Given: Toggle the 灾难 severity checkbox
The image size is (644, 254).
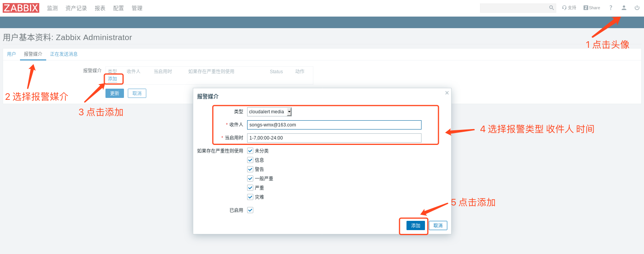Looking at the screenshot, I should (x=250, y=197).
